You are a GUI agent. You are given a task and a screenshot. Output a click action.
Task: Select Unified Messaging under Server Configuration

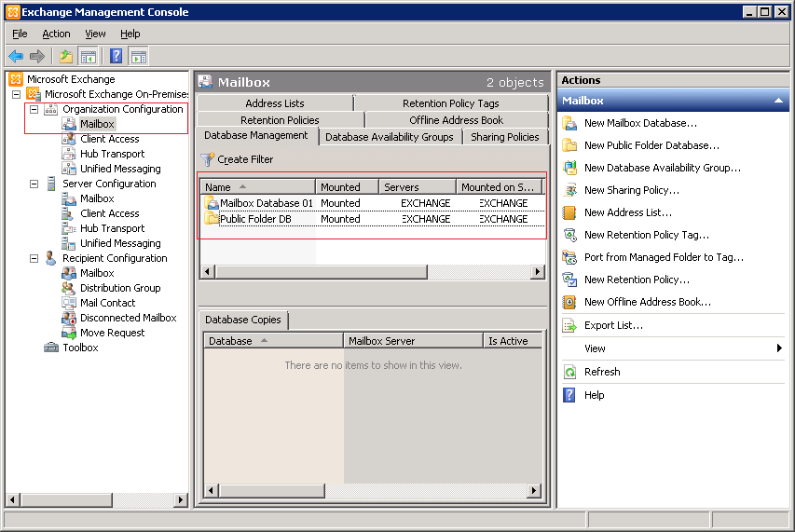pyautogui.click(x=120, y=244)
